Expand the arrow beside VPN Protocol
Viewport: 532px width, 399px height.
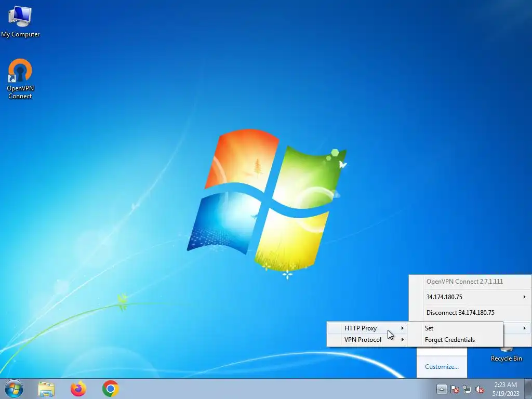pos(403,340)
